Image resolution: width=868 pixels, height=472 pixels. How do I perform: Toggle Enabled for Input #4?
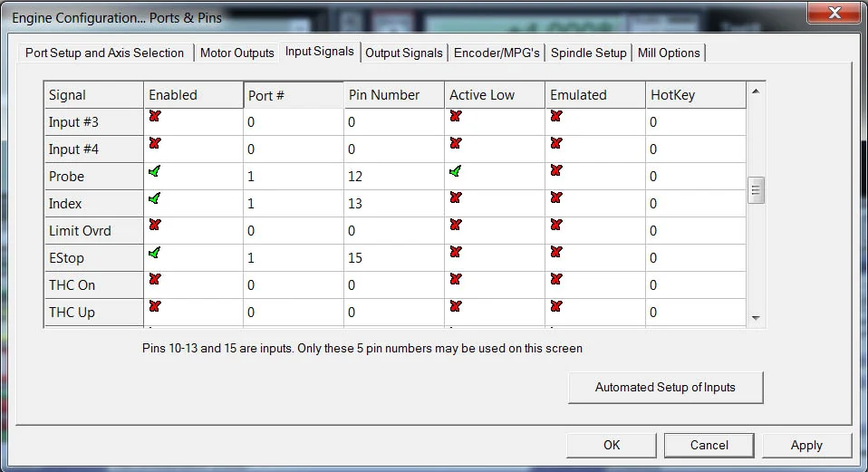(155, 143)
